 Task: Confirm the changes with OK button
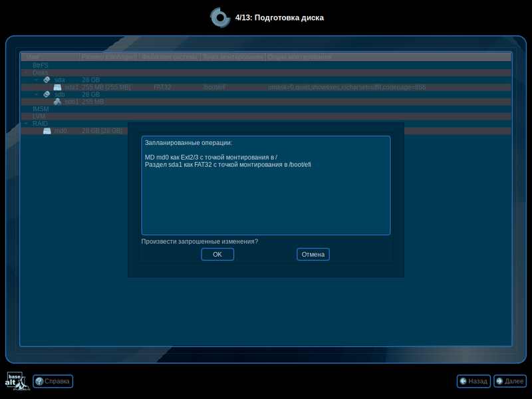[x=217, y=255]
